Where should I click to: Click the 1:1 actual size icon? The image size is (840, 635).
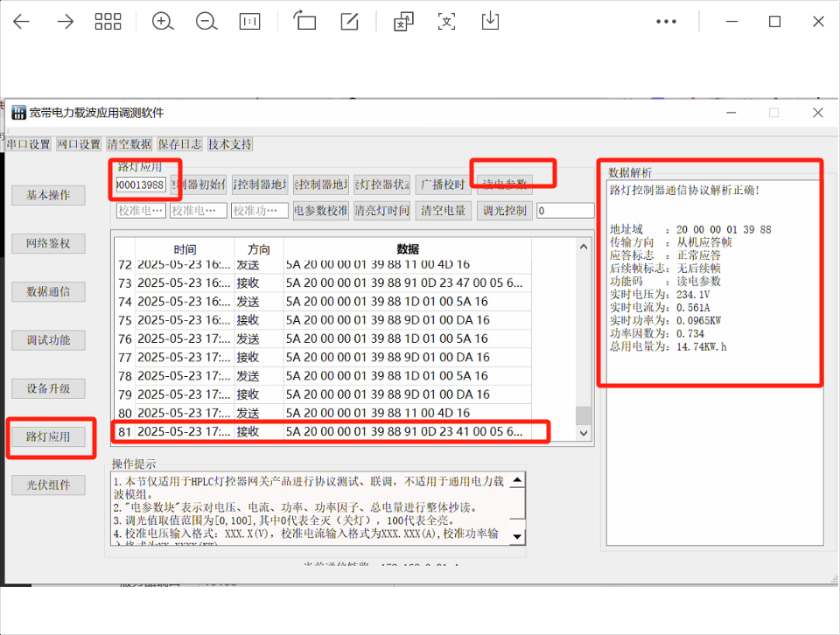point(250,21)
